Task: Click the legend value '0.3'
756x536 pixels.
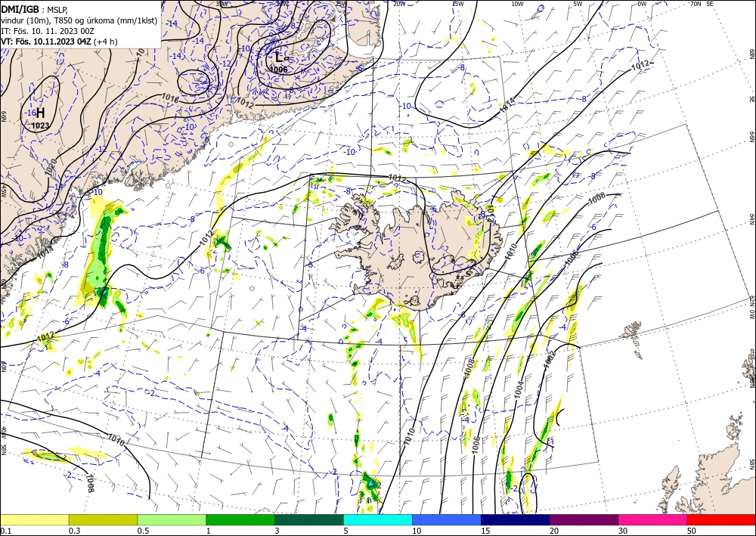Action: click(74, 531)
